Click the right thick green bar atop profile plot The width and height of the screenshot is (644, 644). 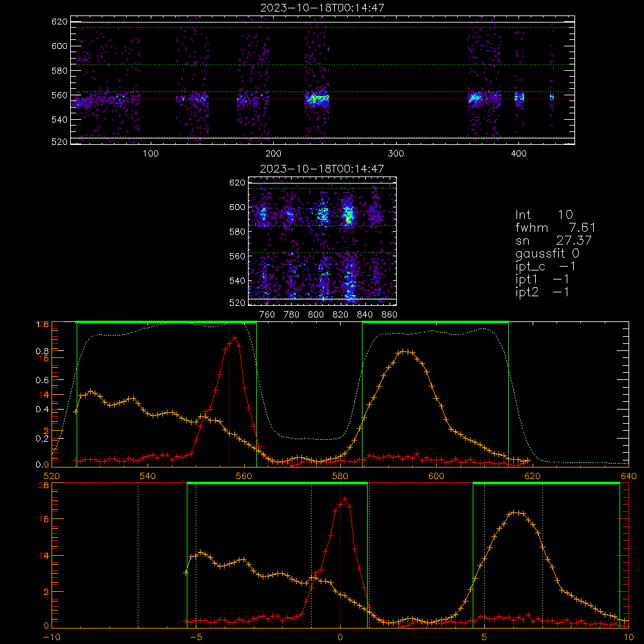tap(435, 323)
